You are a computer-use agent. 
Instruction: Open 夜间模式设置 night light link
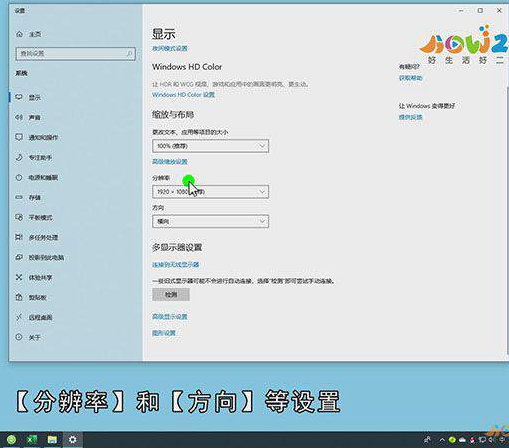coord(170,49)
